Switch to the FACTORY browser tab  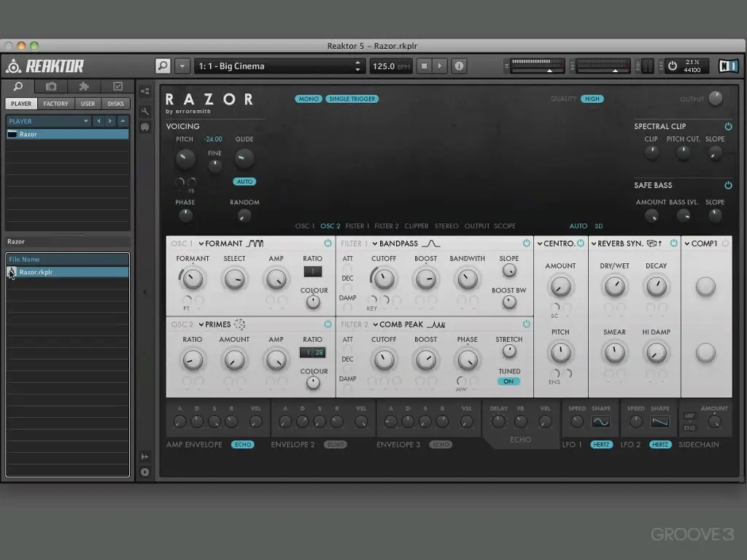[55, 104]
